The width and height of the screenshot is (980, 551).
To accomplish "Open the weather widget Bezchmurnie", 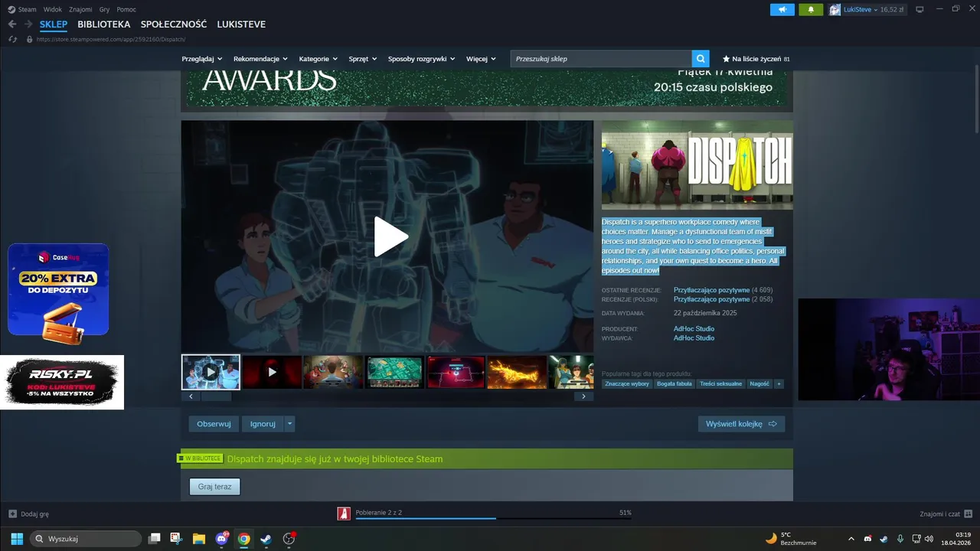I will (792, 539).
